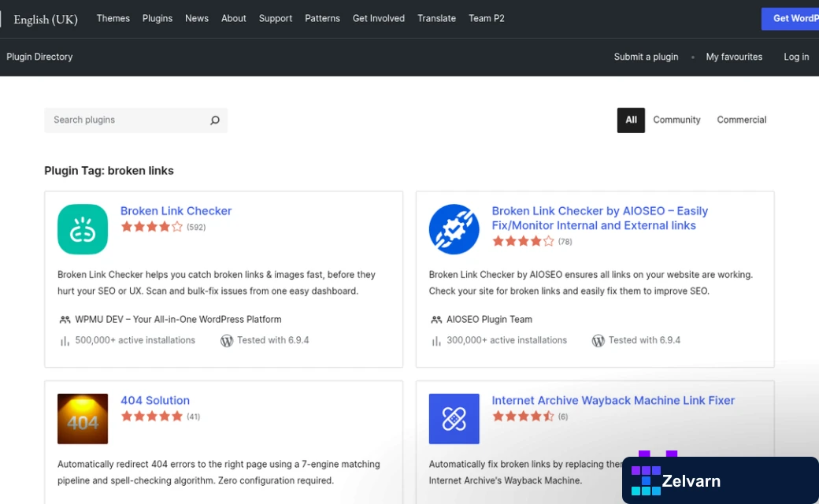Open My favourites link
819x504 pixels.
point(734,57)
